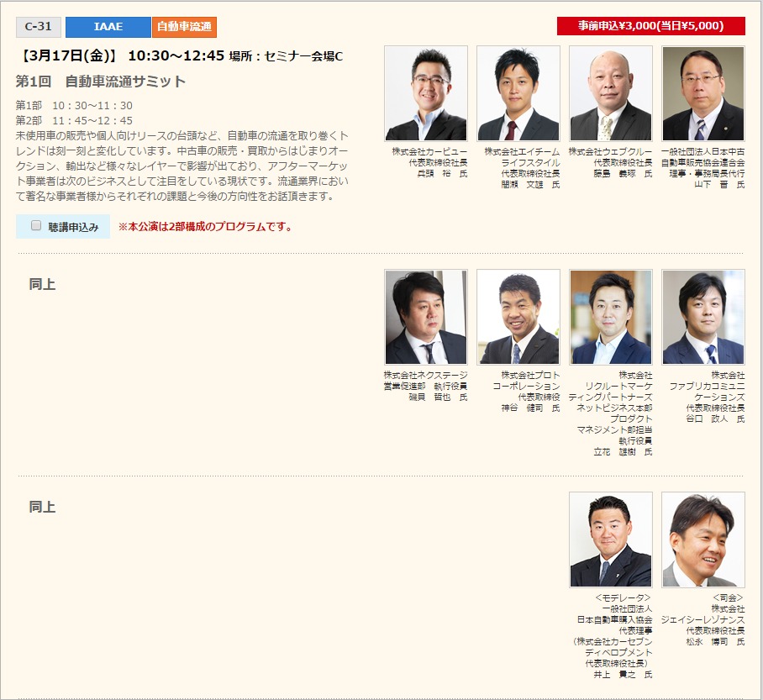Click the red note ※本公演は2部構成のプログラムです。
Viewport: 763px width, 700px height.
click(205, 227)
